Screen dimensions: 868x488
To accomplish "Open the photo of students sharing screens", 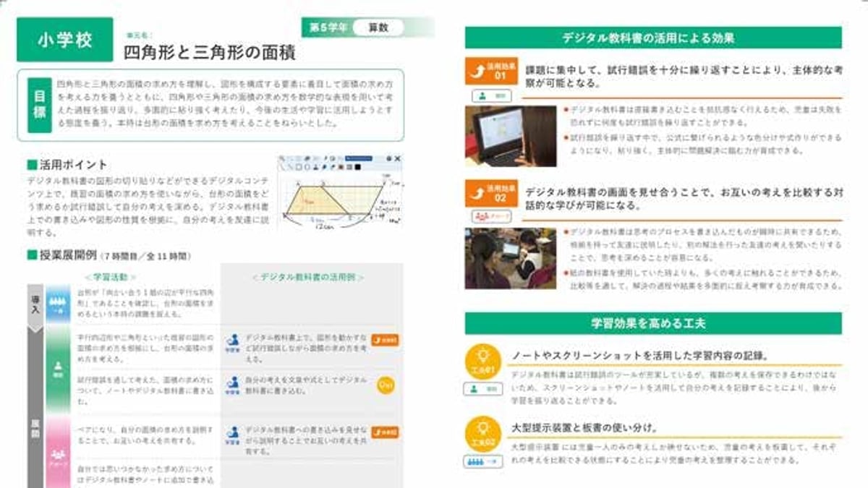I will click(511, 259).
